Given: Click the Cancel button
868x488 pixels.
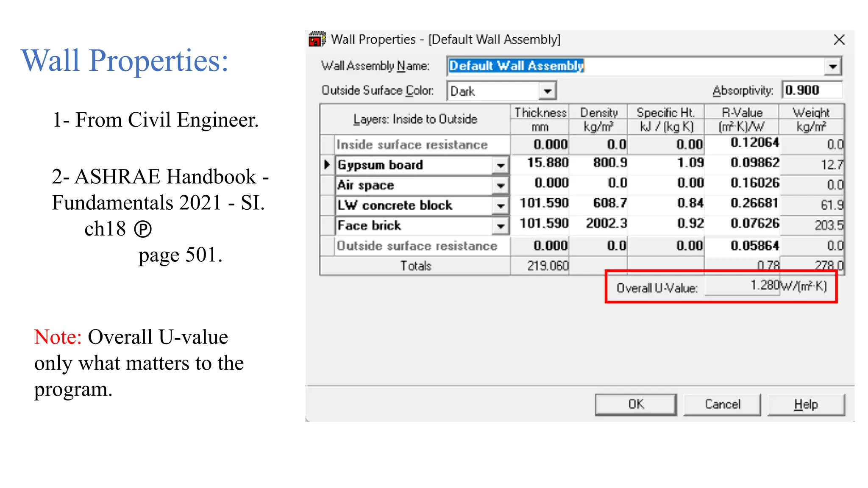Looking at the screenshot, I should click(722, 405).
